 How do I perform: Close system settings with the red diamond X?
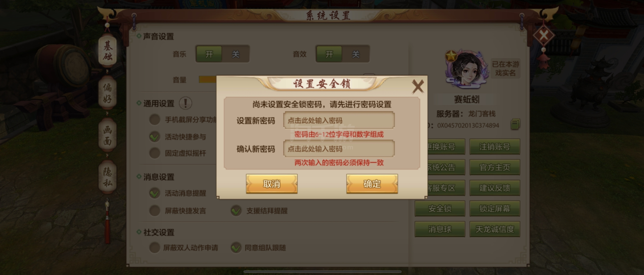pos(544,35)
